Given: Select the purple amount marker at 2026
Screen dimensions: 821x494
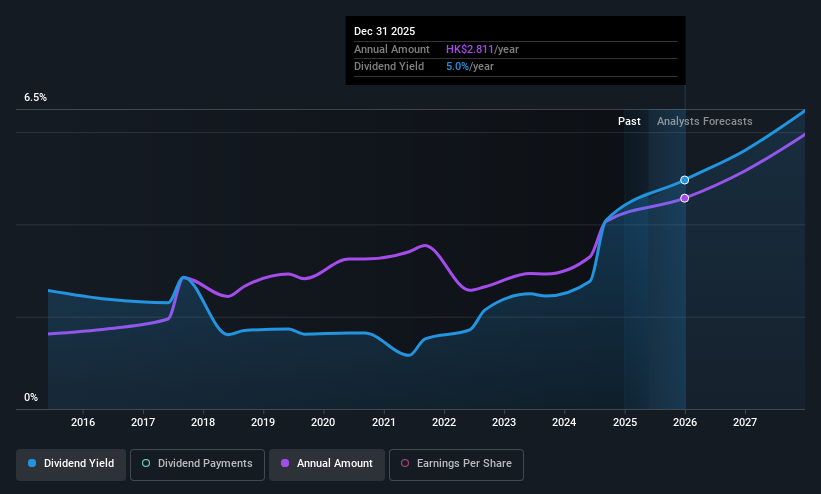Looking at the screenshot, I should click(x=684, y=199).
